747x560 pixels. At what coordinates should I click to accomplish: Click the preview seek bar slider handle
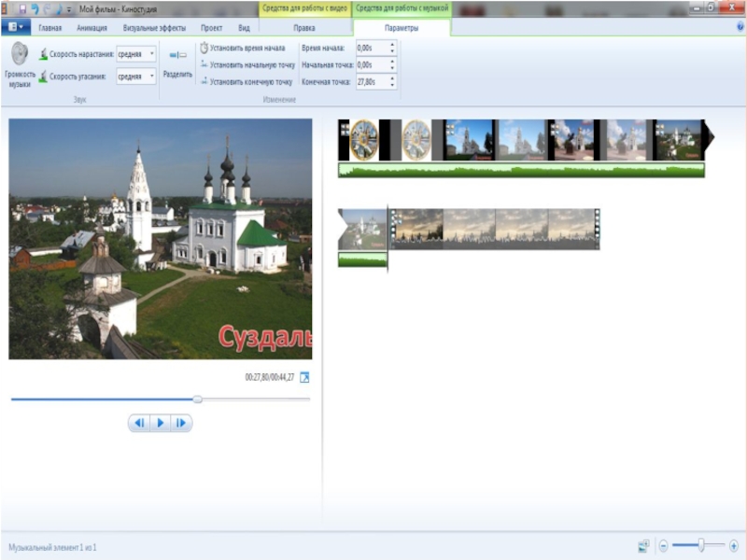coord(197,399)
